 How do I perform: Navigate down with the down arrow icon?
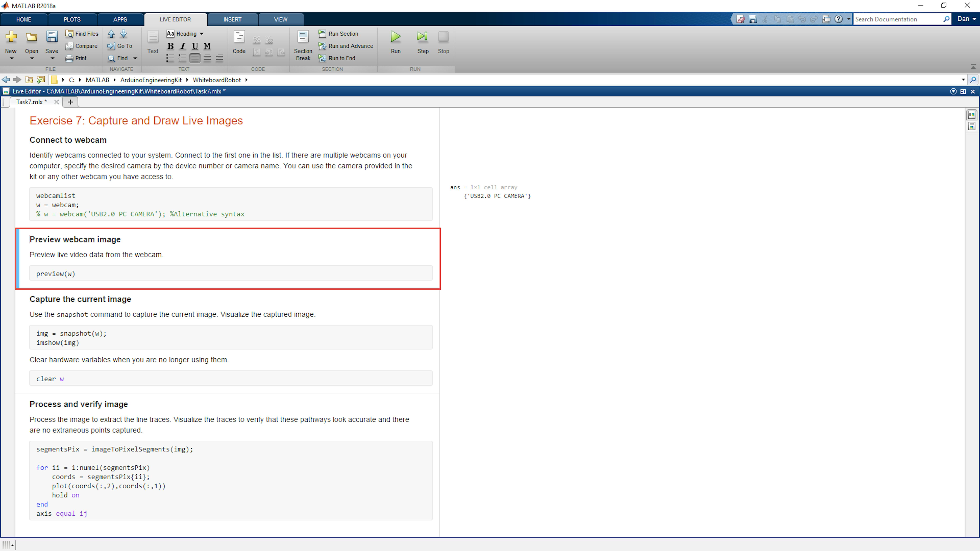(x=124, y=34)
